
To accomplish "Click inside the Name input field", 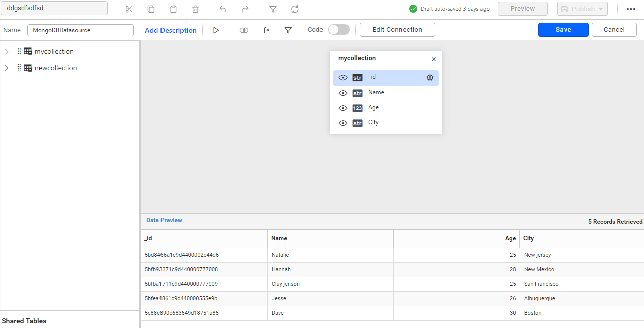I will (x=80, y=30).
